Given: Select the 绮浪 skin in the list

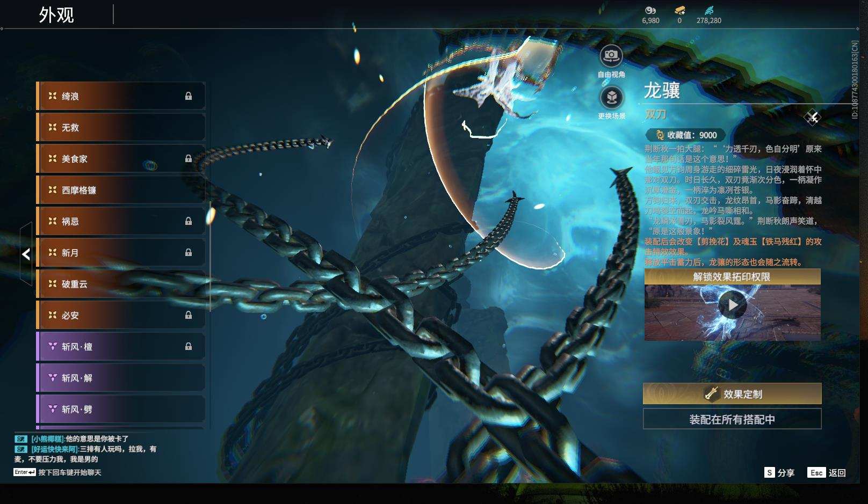Looking at the screenshot, I should point(121,96).
